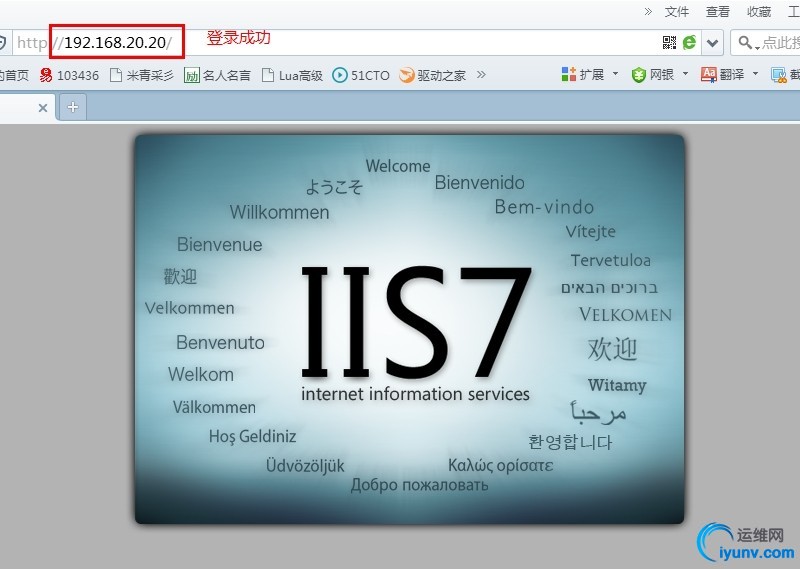800x569 pixels.
Task: Click the page icon beside 米青采彡
Action: point(116,76)
